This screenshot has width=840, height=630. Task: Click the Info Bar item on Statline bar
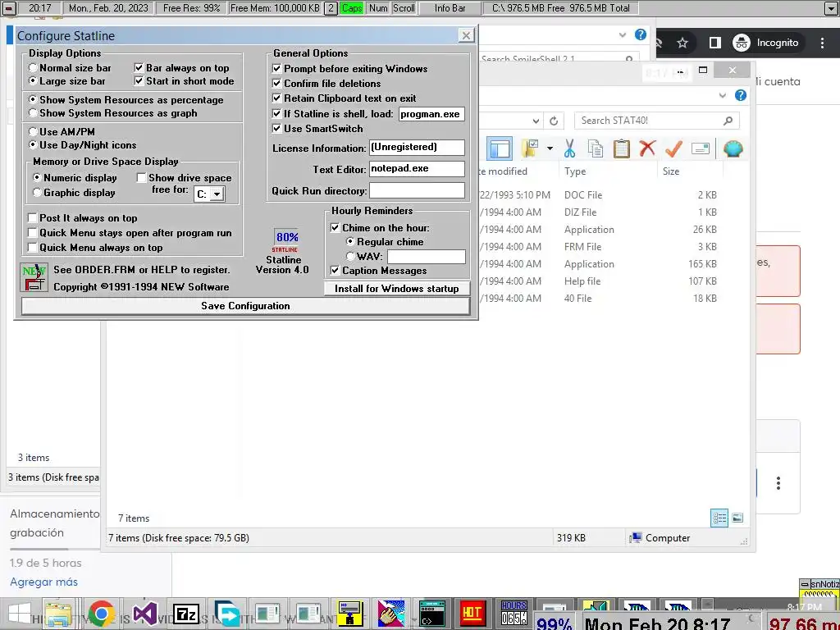[450, 8]
